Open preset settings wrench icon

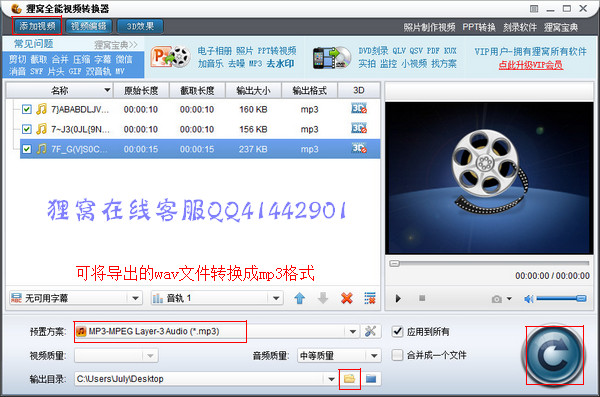[x=370, y=331]
